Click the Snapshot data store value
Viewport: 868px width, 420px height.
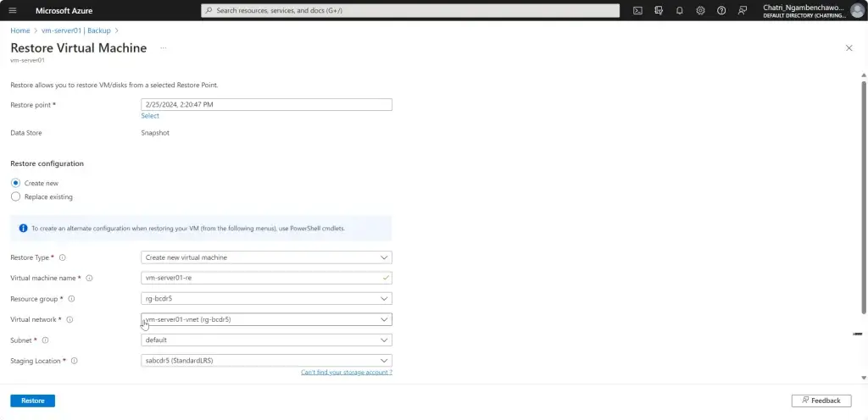155,133
